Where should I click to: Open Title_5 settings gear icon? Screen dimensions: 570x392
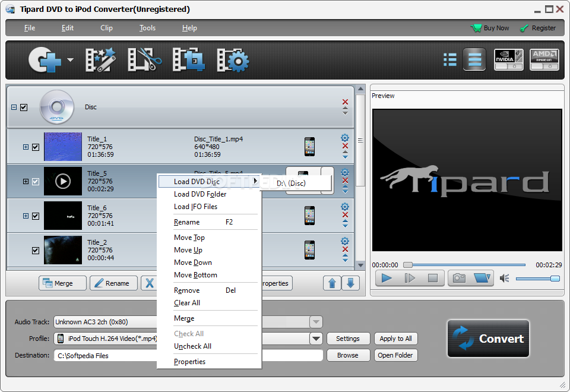(345, 172)
